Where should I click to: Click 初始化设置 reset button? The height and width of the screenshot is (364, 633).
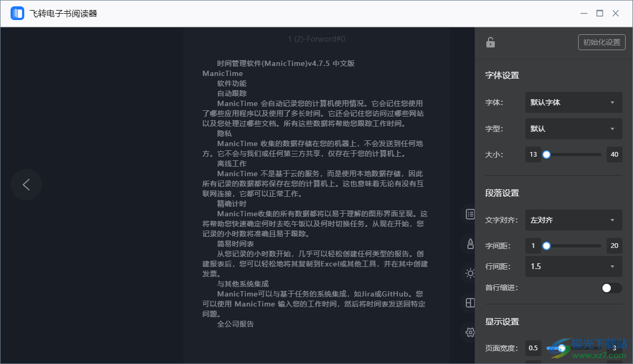pos(602,42)
